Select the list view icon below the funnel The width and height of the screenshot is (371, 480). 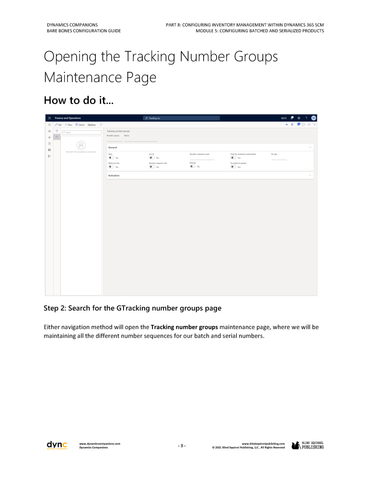point(57,137)
